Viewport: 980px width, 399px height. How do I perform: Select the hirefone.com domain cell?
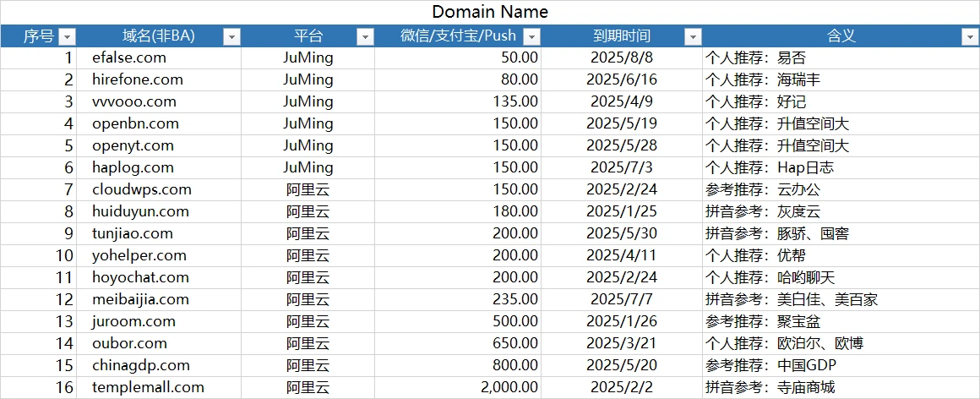pos(138,79)
